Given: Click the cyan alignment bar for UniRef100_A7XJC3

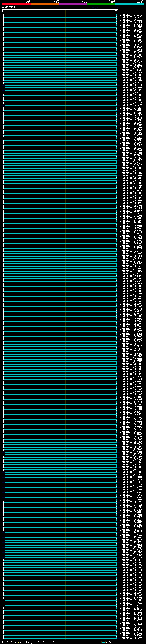Looking at the screenshot, I should tap(61, 474).
